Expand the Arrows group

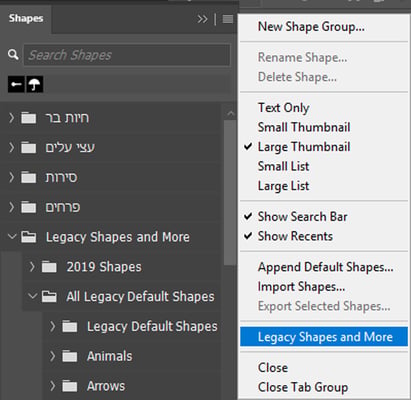pos(53,386)
